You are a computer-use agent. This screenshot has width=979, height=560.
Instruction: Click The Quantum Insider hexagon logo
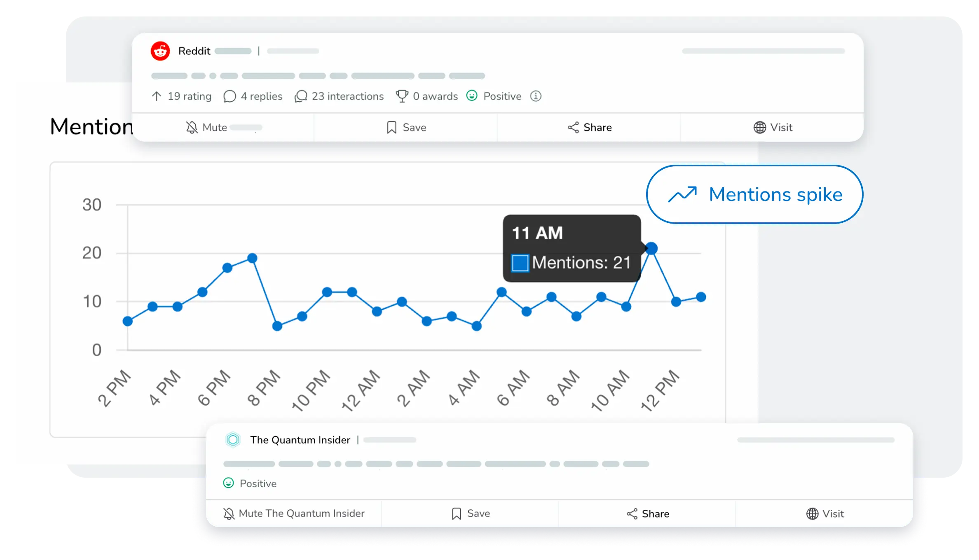[233, 440]
